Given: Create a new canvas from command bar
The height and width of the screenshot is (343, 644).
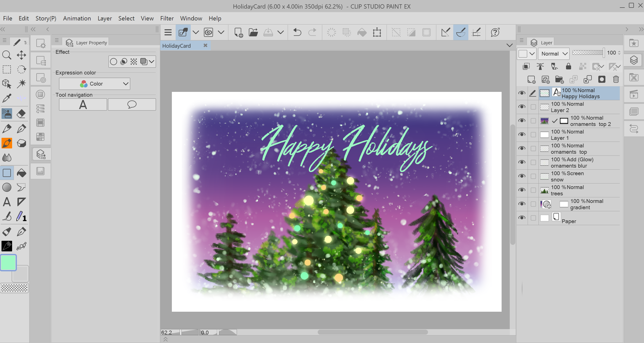Looking at the screenshot, I should pyautogui.click(x=238, y=32).
